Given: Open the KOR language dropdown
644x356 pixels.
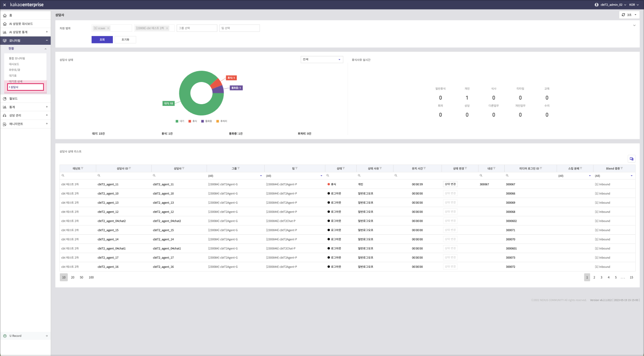Looking at the screenshot, I should click(634, 5).
